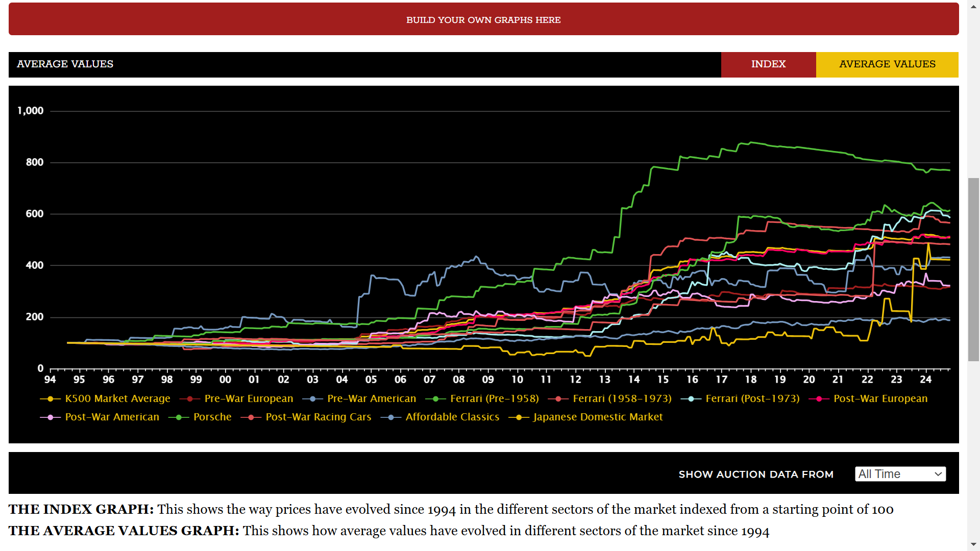The height and width of the screenshot is (551, 980).
Task: Hide the Ferrari (Post-1973) series
Action: [x=752, y=398]
